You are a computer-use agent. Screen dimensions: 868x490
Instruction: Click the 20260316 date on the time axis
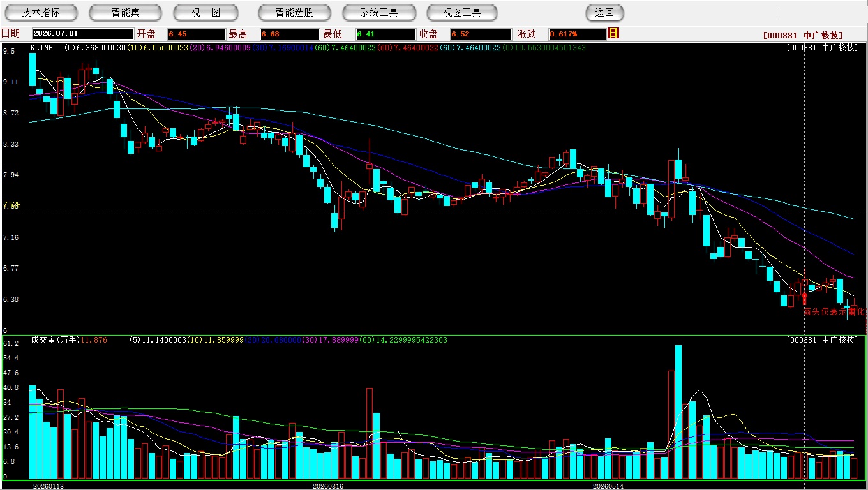click(x=328, y=486)
